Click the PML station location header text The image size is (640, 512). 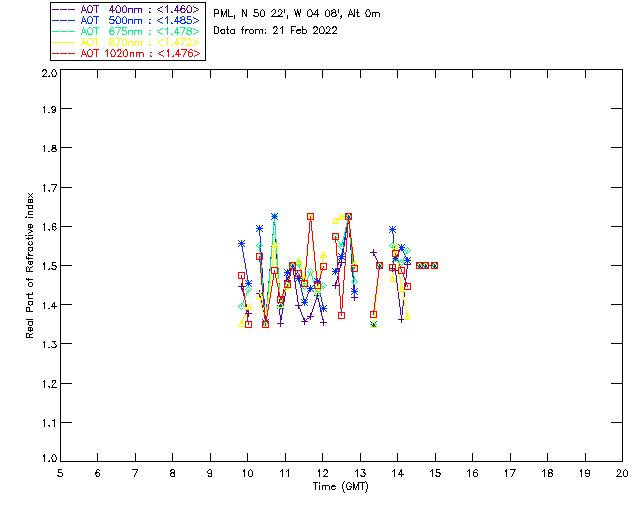point(297,13)
